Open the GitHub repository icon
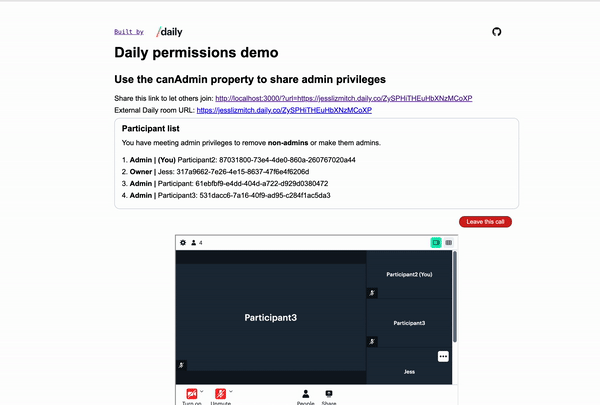 pyautogui.click(x=497, y=32)
